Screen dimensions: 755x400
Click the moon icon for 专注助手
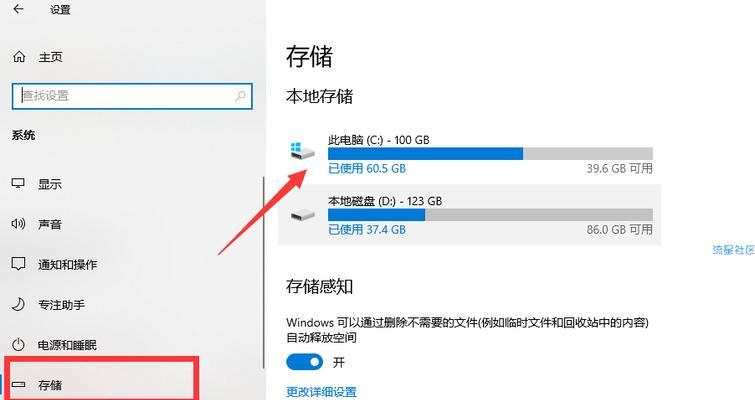point(18,304)
